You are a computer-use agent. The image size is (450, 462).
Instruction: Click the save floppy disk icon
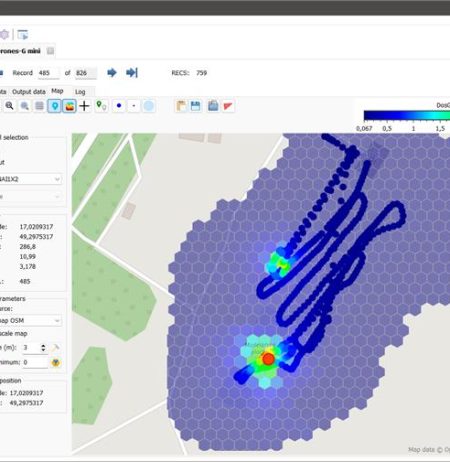(196, 106)
